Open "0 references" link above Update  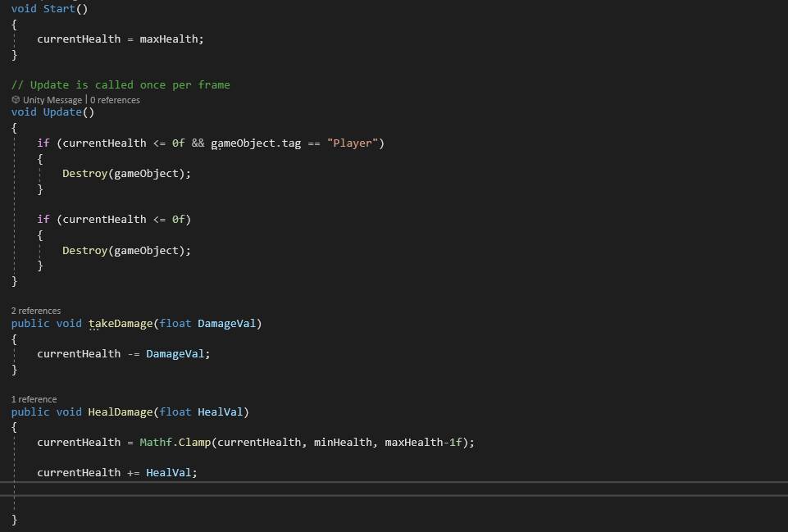[x=115, y=100]
